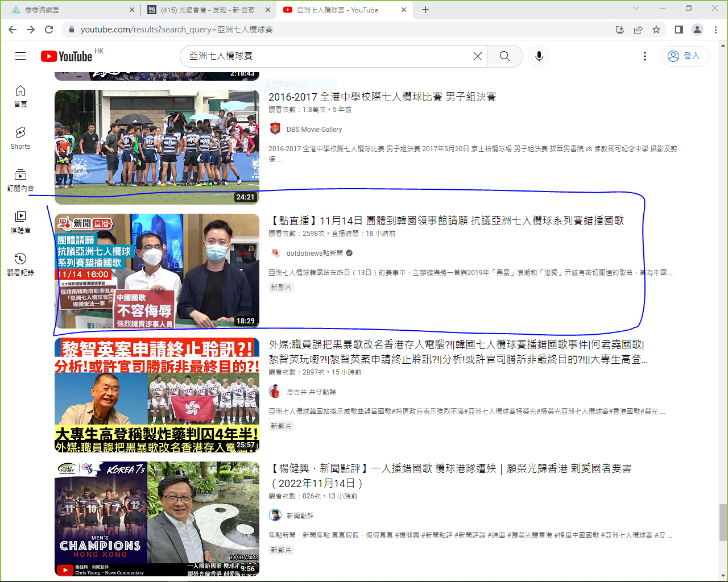728x582 pixels.
Task: Go back with the browser back arrow
Action: click(13, 30)
